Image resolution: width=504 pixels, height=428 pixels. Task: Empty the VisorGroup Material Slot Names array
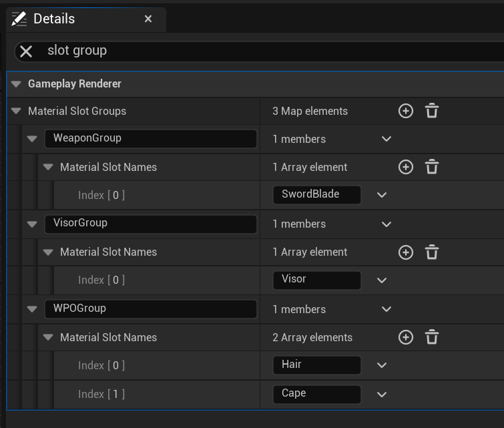pos(432,252)
